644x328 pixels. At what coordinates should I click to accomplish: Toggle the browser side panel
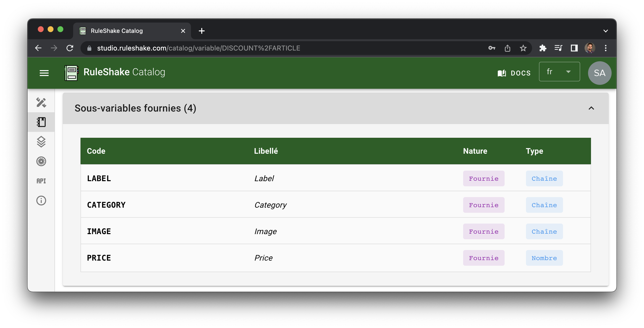click(x=574, y=48)
